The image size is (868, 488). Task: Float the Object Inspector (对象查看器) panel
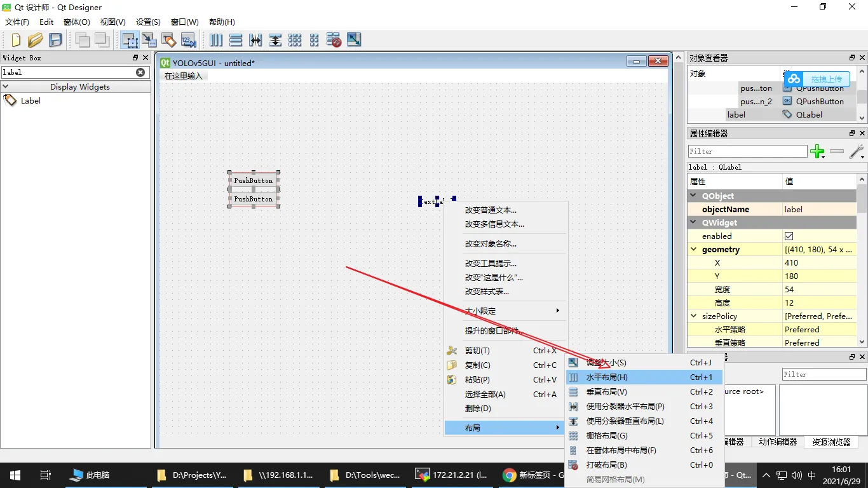coord(852,58)
